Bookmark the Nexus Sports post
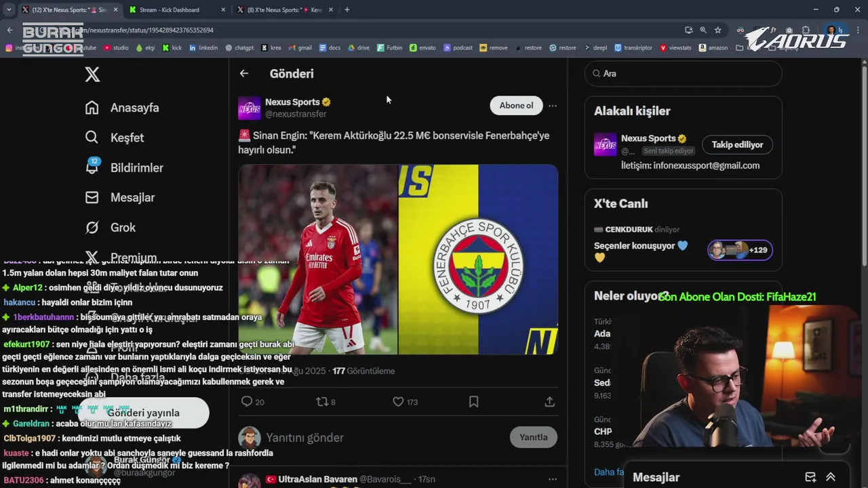Screen dimensions: 868x488 click(473, 402)
